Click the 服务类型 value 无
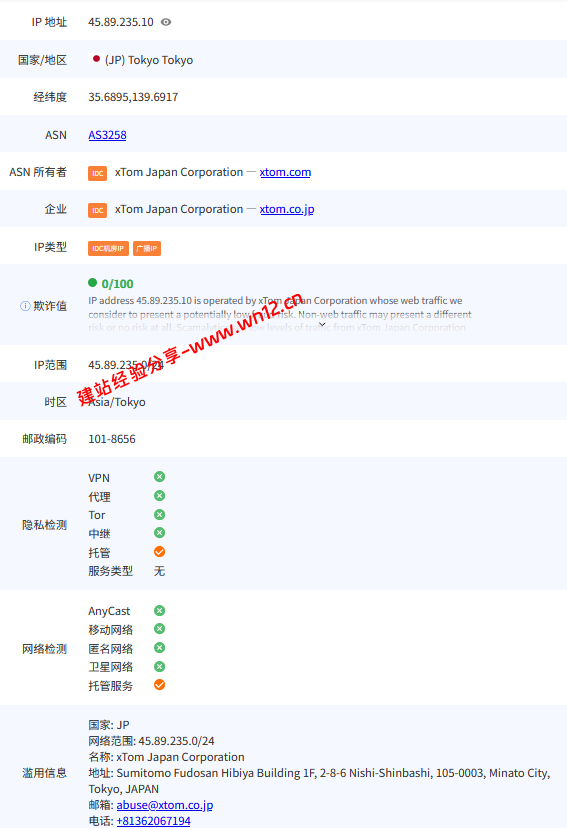Viewport: 567px width, 828px height. (159, 571)
